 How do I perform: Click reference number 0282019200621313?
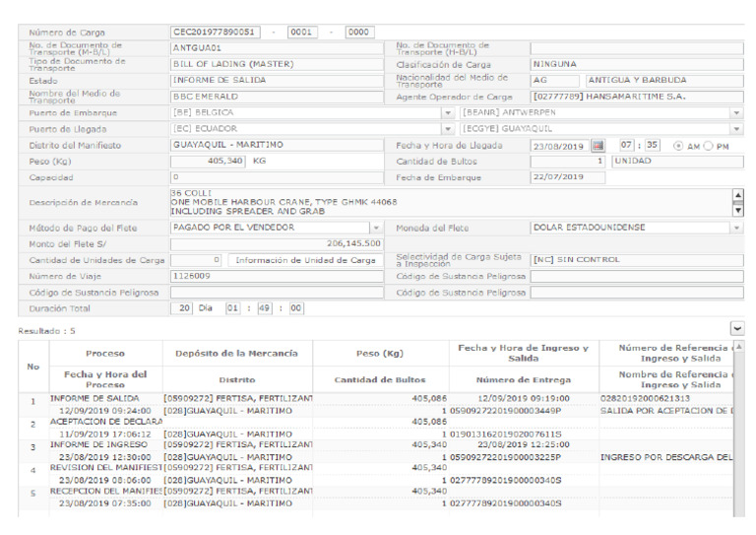[x=645, y=398]
